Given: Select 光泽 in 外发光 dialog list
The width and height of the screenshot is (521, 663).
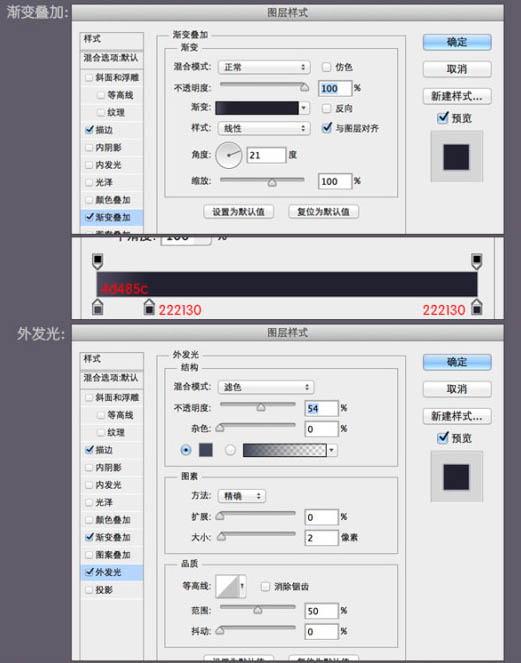Looking at the screenshot, I should click(x=112, y=502).
